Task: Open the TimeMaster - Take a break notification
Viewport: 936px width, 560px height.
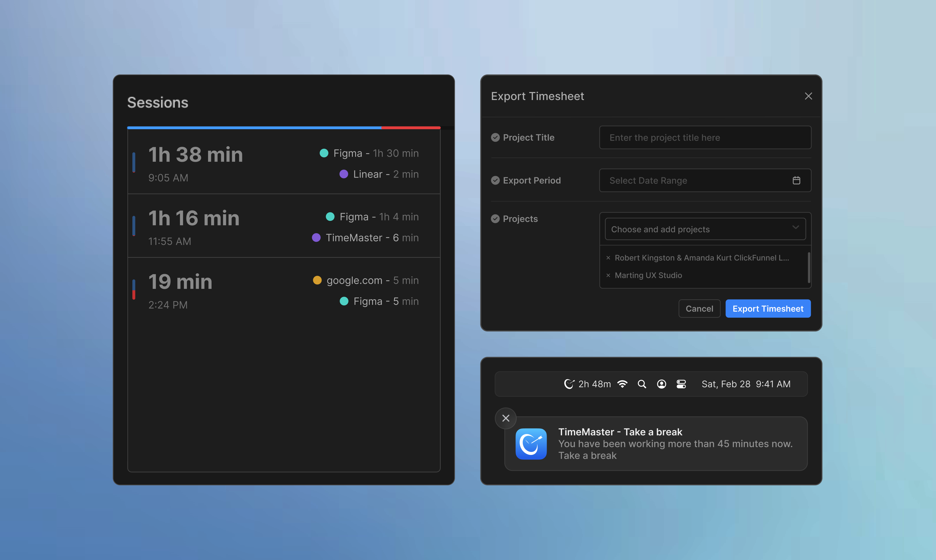Action: pyautogui.click(x=656, y=444)
